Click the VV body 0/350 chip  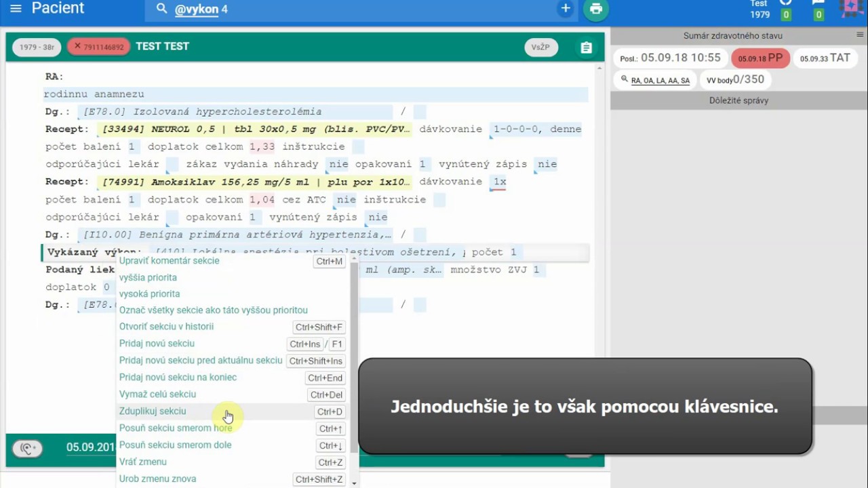click(735, 80)
